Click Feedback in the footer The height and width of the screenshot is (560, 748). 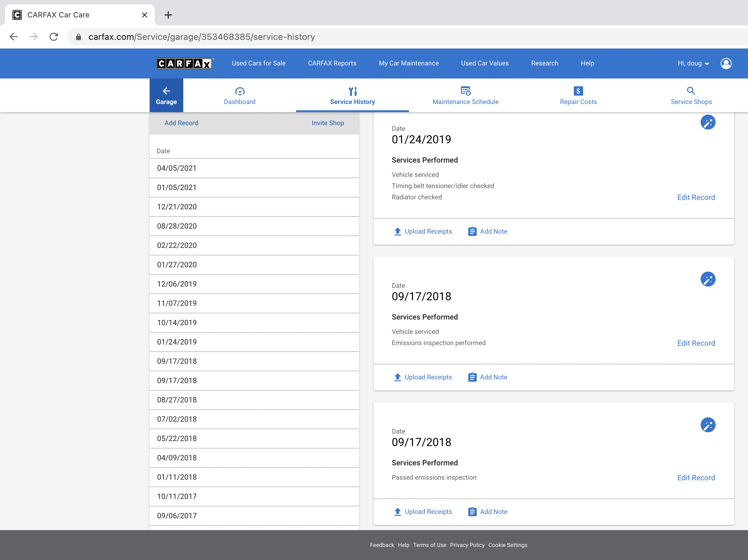pyautogui.click(x=382, y=545)
